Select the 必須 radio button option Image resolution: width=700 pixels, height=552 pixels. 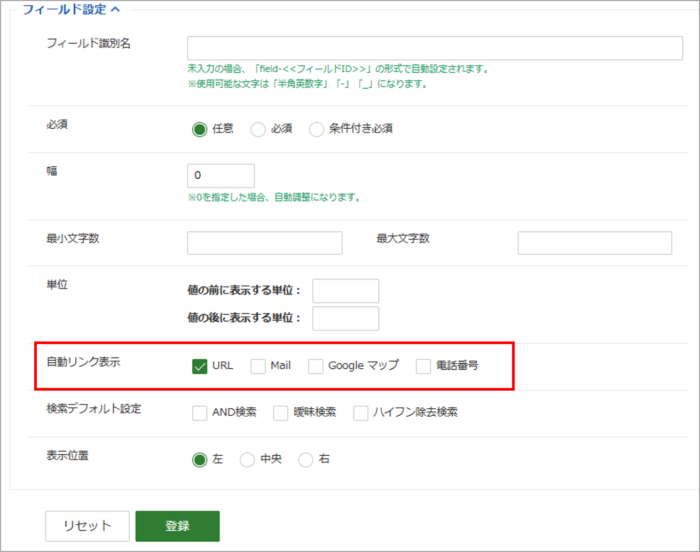click(258, 130)
